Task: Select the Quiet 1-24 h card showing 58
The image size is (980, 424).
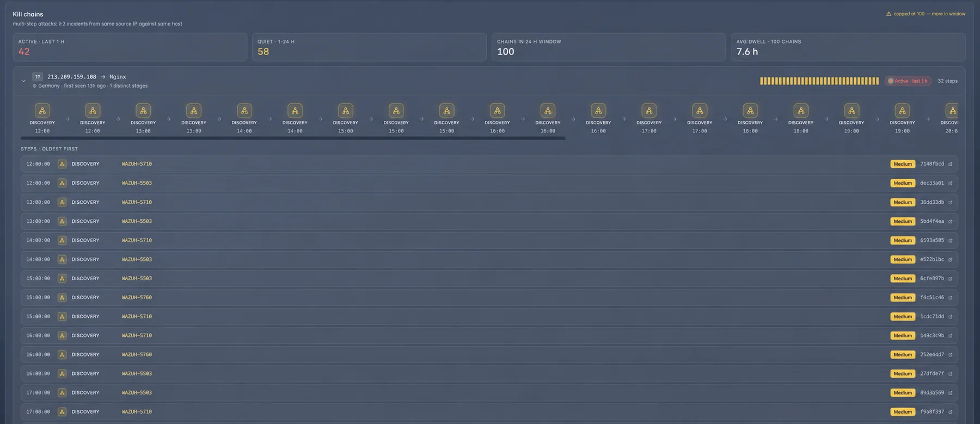Action: point(369,47)
